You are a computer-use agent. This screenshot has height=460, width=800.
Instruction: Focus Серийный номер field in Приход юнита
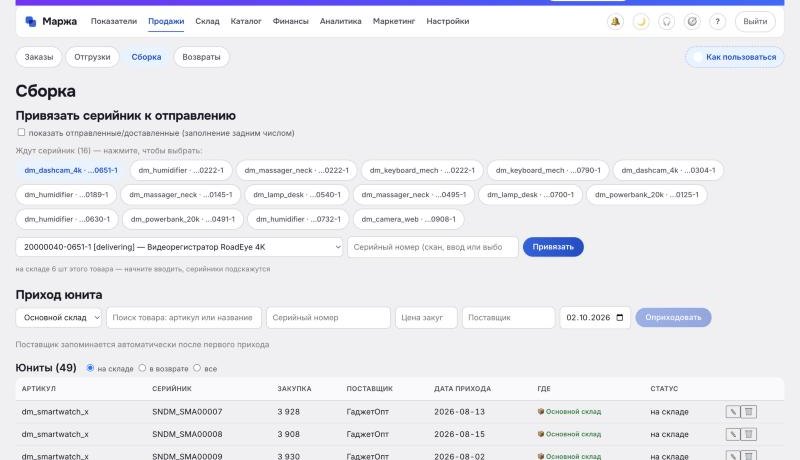click(329, 317)
